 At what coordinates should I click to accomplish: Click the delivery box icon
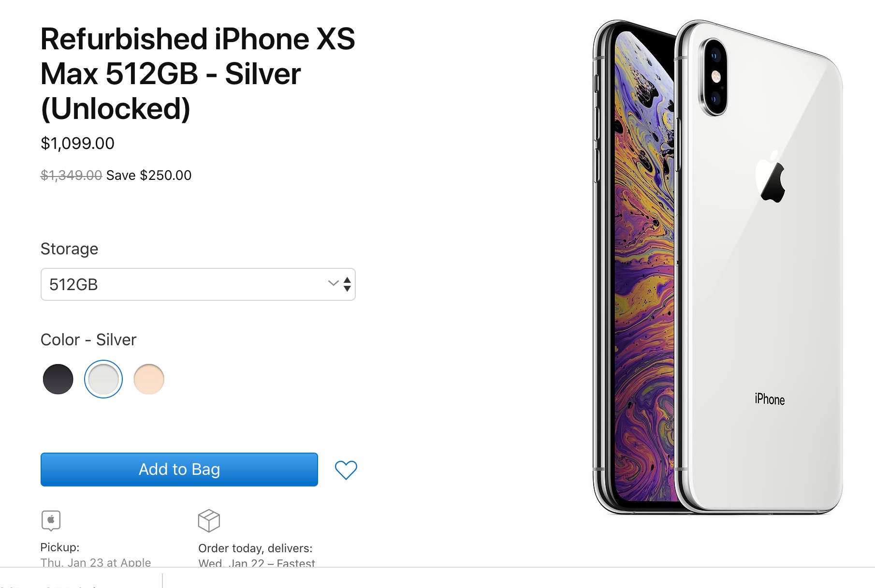[209, 520]
